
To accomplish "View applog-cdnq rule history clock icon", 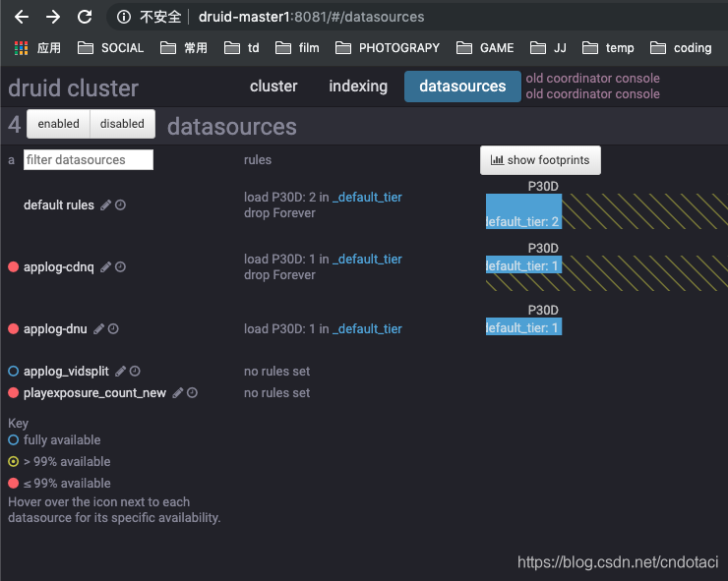I will (120, 266).
